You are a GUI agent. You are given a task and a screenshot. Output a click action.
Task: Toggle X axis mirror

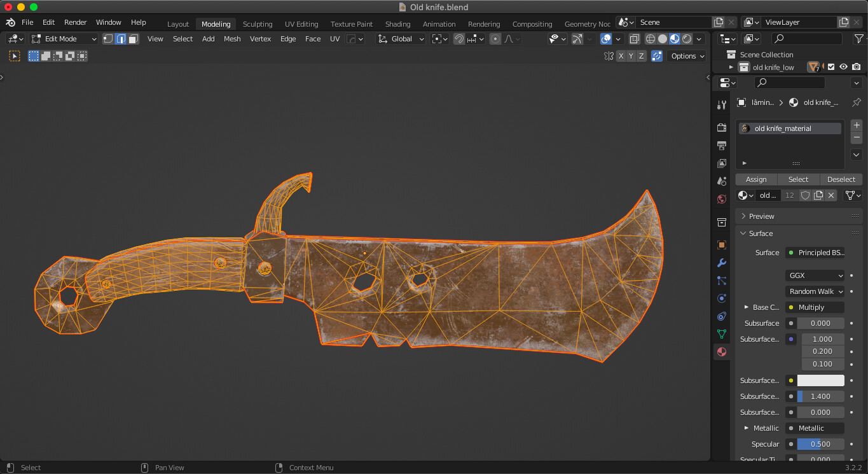click(x=621, y=56)
